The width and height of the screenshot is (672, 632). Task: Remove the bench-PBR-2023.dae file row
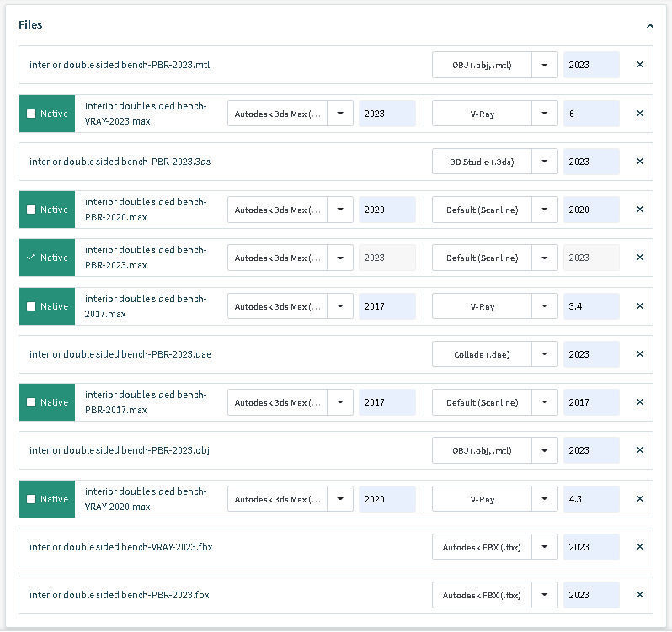(x=639, y=354)
